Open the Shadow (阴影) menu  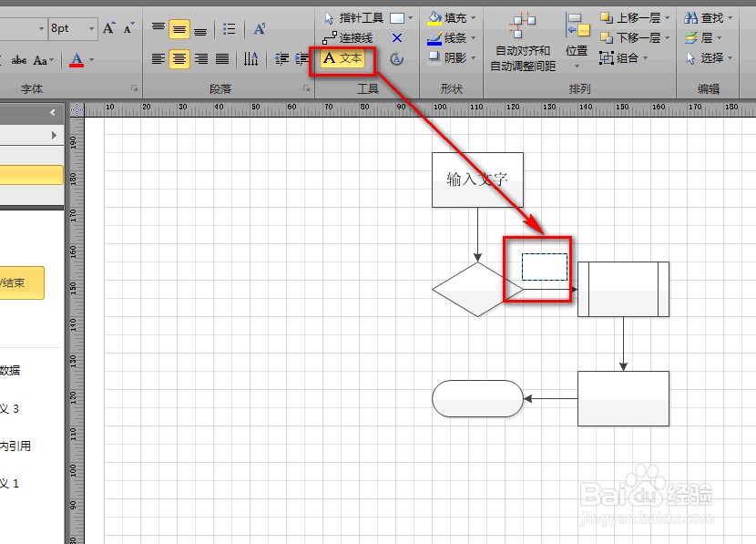click(x=451, y=58)
